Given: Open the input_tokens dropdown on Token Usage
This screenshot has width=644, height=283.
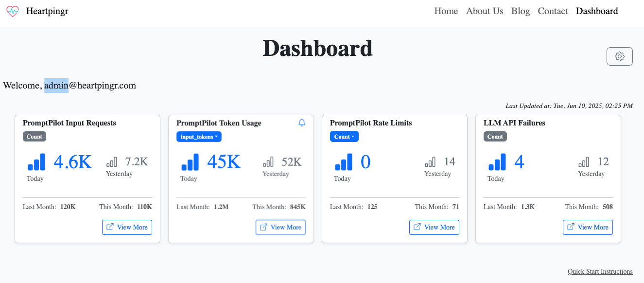Looking at the screenshot, I should [199, 137].
